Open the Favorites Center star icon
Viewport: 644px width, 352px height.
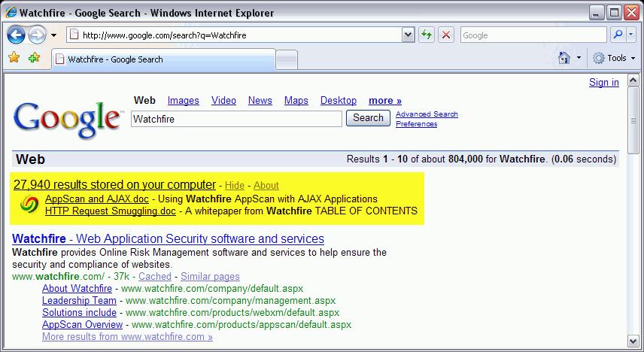point(14,57)
